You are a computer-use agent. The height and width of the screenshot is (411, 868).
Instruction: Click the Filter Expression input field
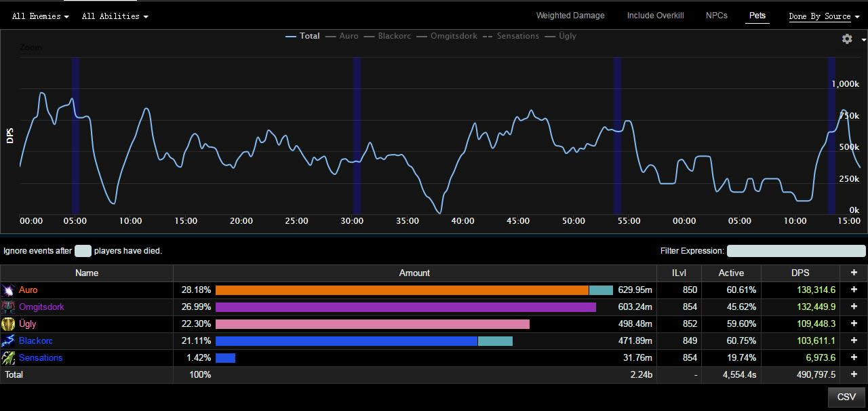(x=795, y=251)
